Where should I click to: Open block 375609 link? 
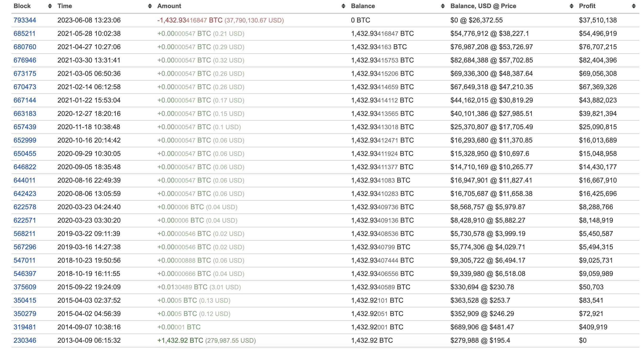pos(25,287)
